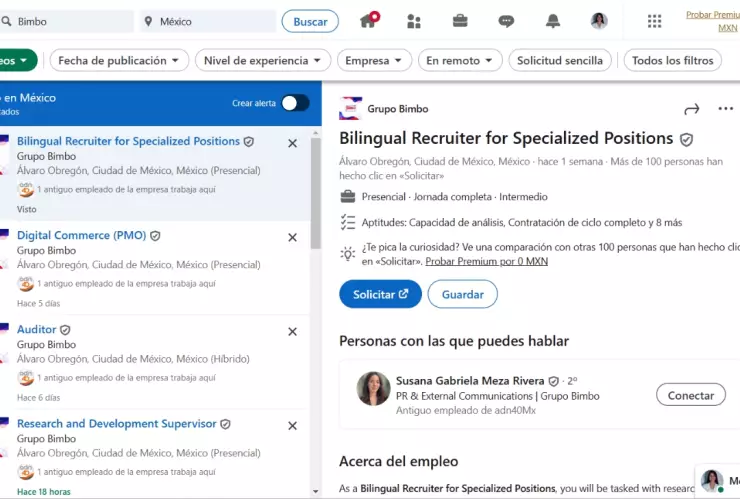Expand the Nivel de experiencia dropdown
This screenshot has height=499, width=740.
coord(262,61)
